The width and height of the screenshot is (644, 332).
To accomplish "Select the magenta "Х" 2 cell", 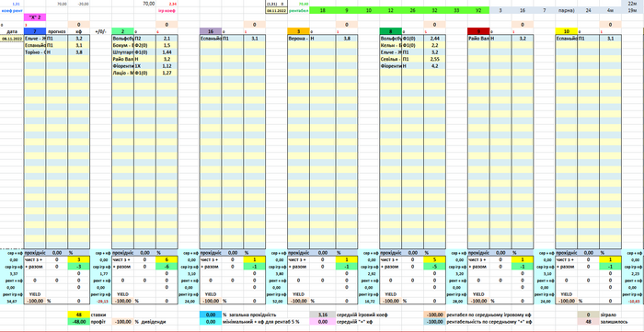I will click(35, 17).
